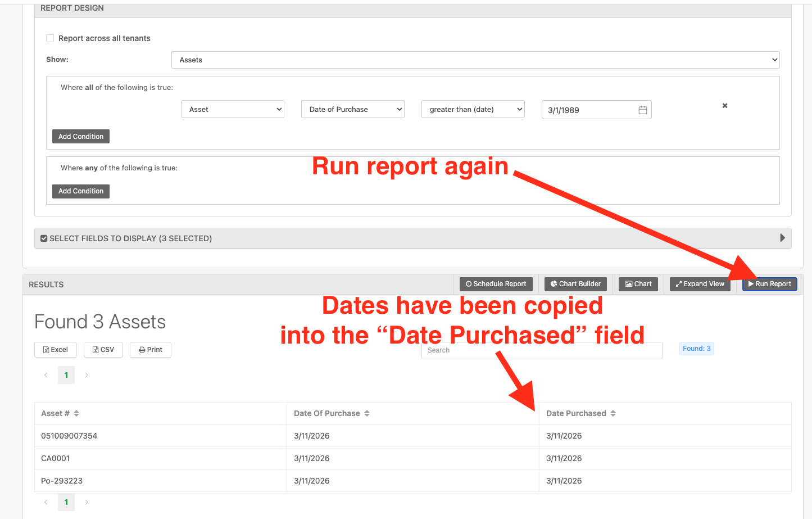Screen dimensions: 812x519
Task: Expand the Select Fields to Display section
Action: [782, 238]
